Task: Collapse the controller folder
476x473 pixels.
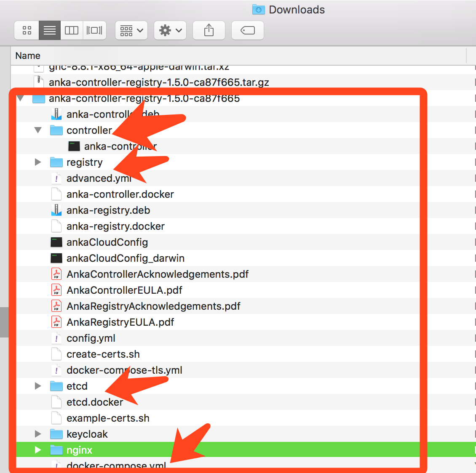Action: pyautogui.click(x=38, y=130)
